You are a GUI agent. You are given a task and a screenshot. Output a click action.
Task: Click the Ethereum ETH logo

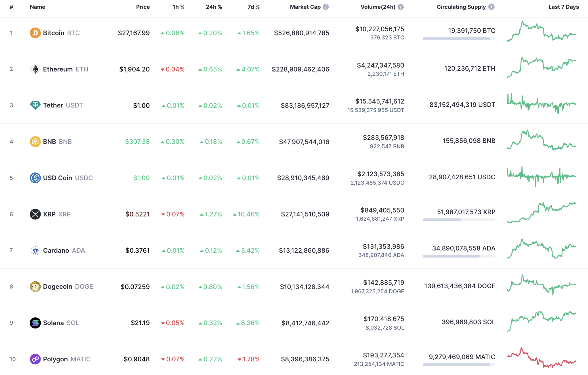35,69
